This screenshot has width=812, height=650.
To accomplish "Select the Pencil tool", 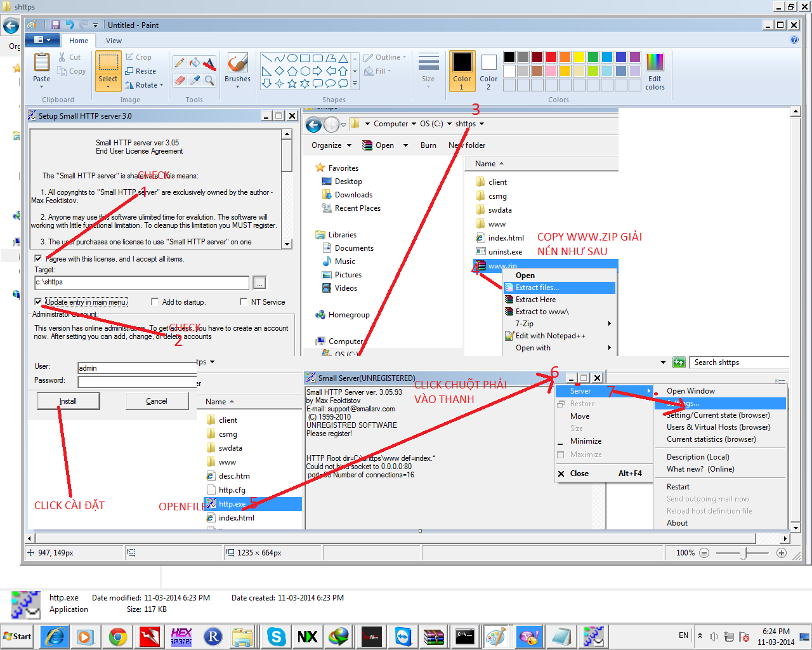I will [180, 62].
